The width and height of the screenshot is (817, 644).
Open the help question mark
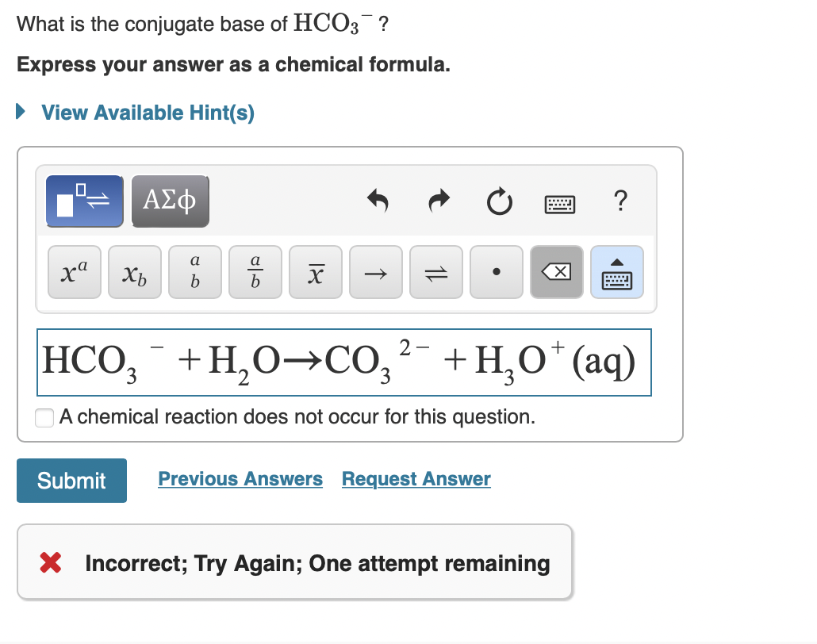point(620,201)
